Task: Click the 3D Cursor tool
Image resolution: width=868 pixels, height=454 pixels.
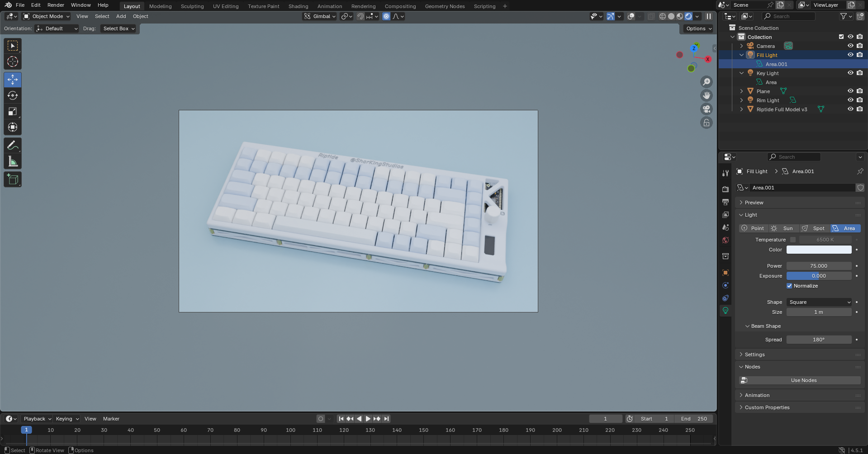Action: pyautogui.click(x=13, y=62)
